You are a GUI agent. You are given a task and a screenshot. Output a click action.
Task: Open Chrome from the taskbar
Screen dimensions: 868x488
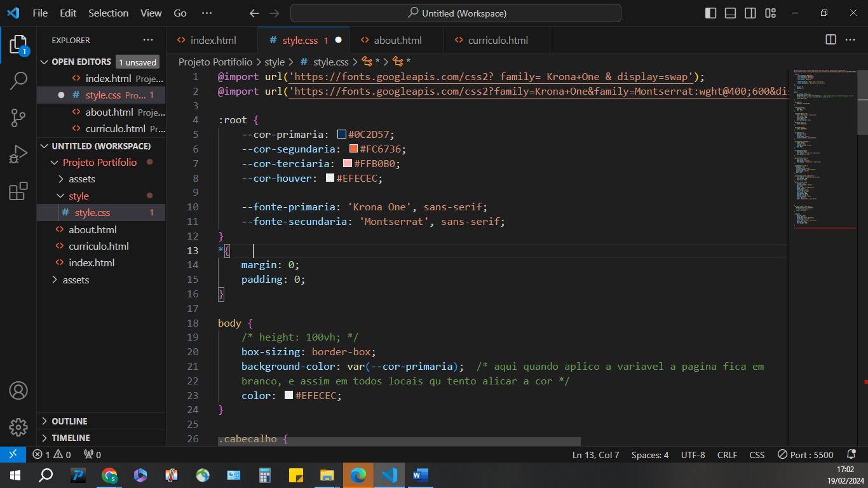pos(109,475)
